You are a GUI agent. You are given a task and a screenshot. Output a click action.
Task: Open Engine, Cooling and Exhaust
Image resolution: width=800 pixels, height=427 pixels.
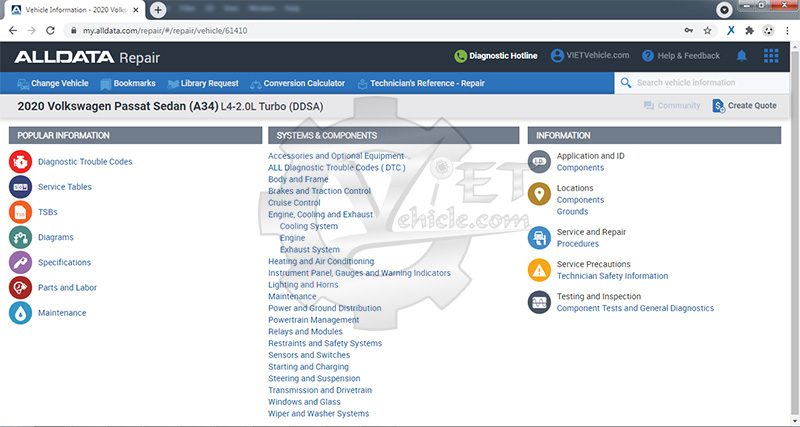point(320,214)
